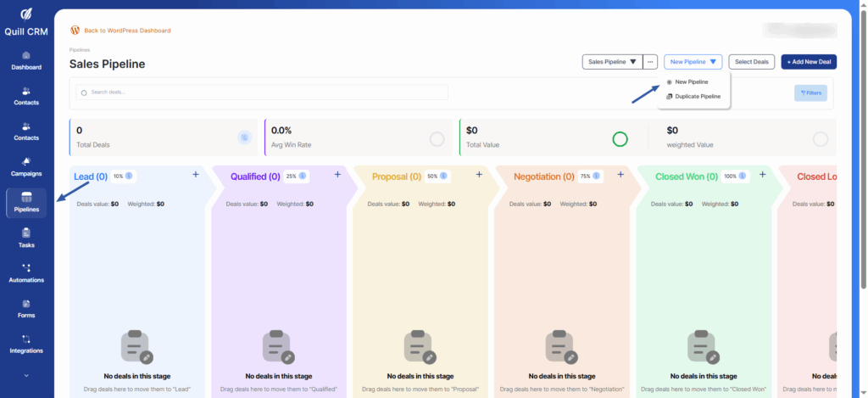Go to Campaigns in the sidebar
The image size is (868, 398).
[x=26, y=165]
